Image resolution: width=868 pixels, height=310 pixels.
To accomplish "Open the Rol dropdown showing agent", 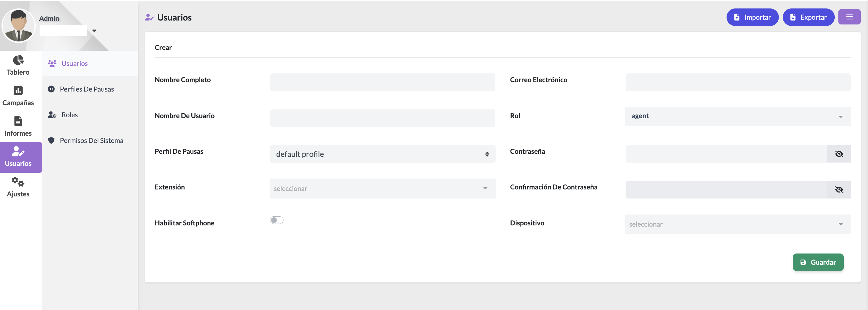I will click(x=738, y=116).
